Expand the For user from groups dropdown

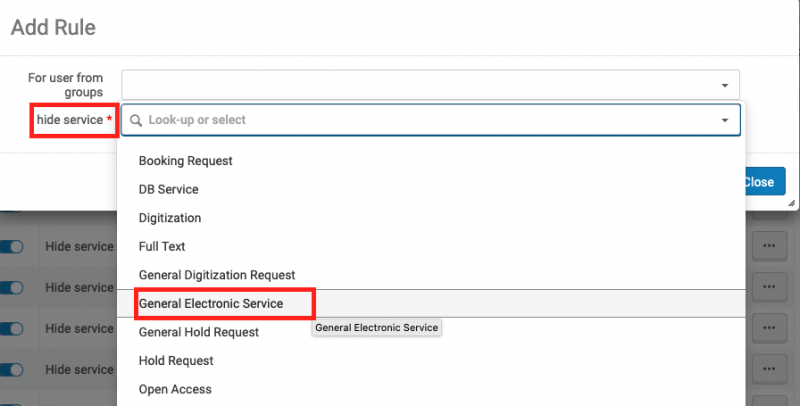(x=724, y=85)
